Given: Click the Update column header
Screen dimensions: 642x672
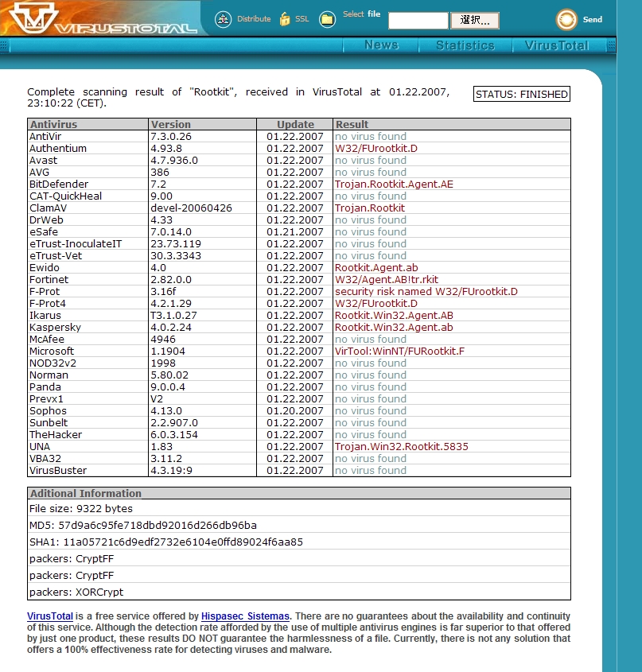Looking at the screenshot, I should pyautogui.click(x=295, y=124).
